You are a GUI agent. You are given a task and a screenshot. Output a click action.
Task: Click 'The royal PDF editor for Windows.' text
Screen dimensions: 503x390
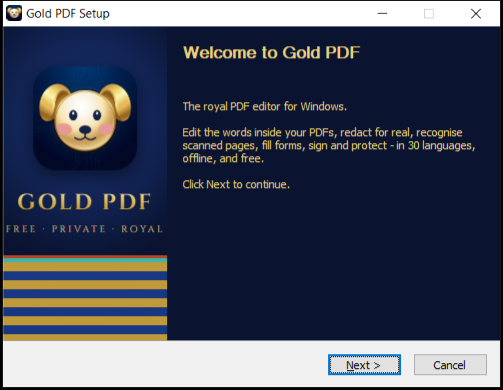click(265, 106)
